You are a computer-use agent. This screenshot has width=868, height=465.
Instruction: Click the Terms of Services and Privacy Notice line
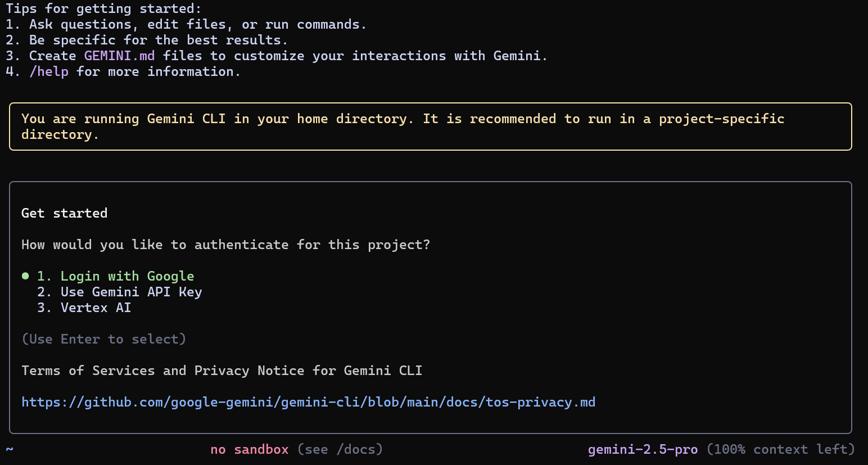click(222, 371)
